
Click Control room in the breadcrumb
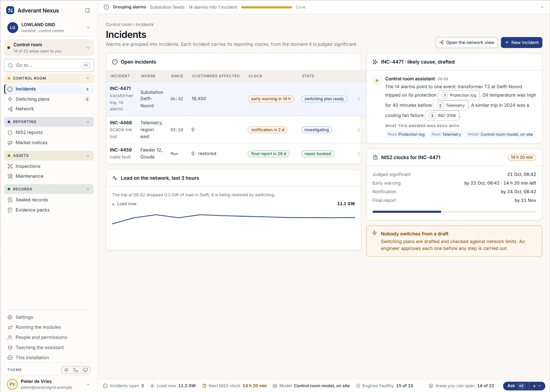point(119,24)
